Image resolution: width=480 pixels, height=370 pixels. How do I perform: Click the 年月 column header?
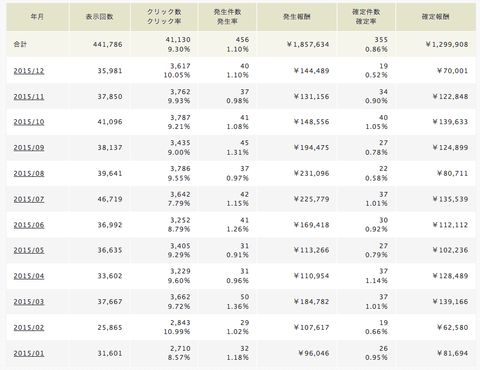click(37, 17)
